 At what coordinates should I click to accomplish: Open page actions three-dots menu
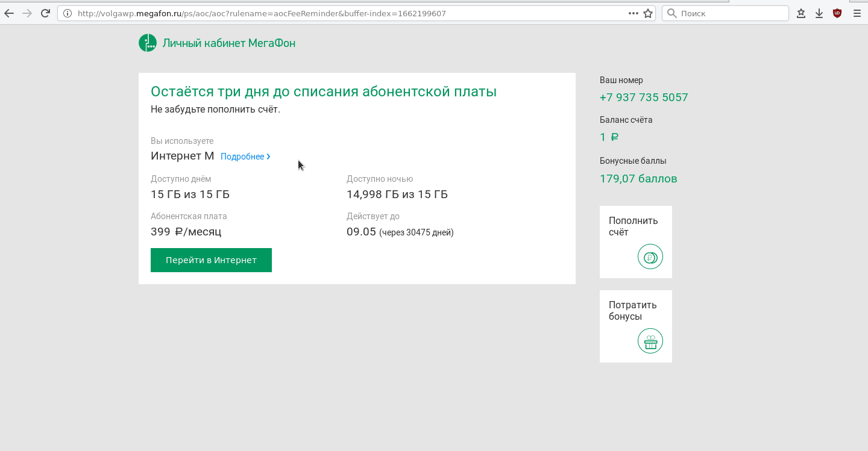[x=634, y=13]
